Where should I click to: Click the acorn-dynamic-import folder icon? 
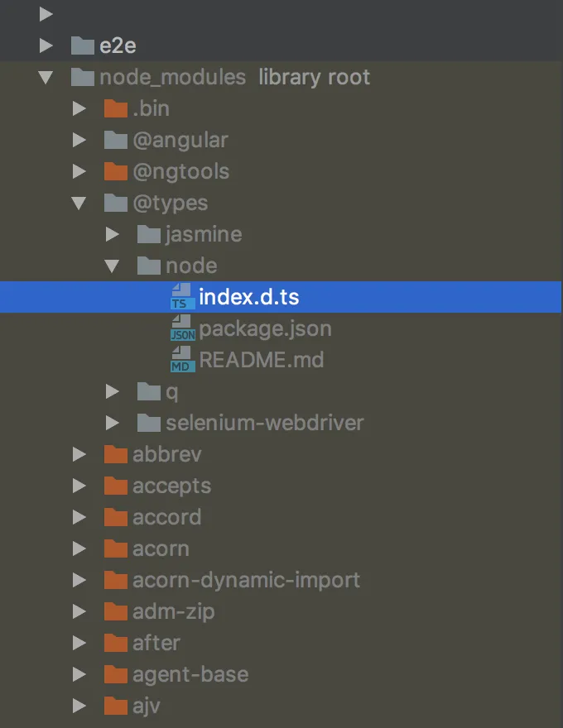(116, 581)
